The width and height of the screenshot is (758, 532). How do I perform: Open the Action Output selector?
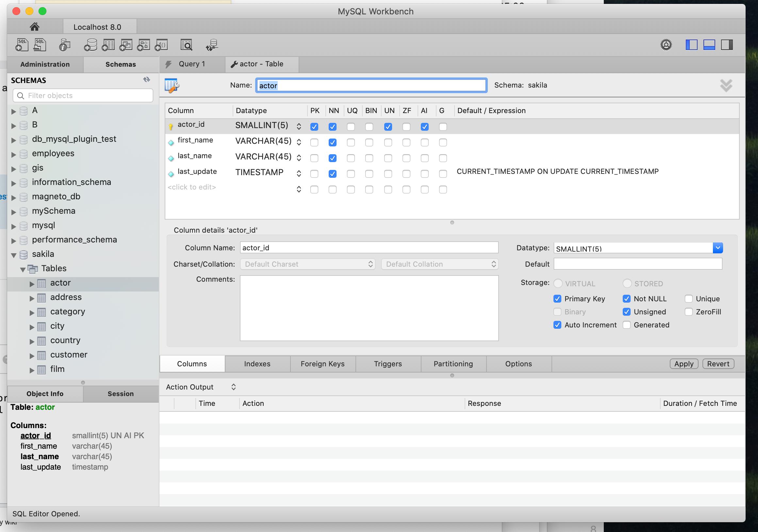[200, 387]
